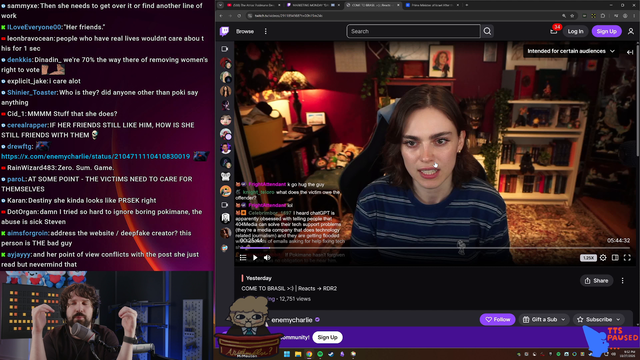
Task: Follow the enemycharlie channel
Action: pos(498,320)
